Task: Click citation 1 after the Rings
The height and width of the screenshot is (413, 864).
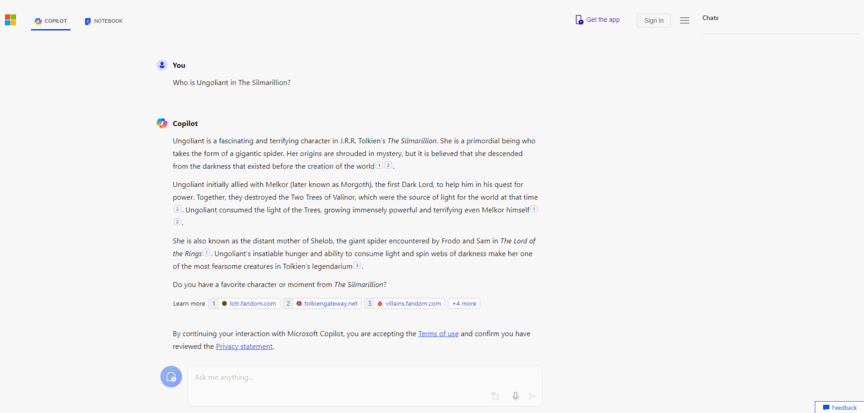Action: coord(206,253)
